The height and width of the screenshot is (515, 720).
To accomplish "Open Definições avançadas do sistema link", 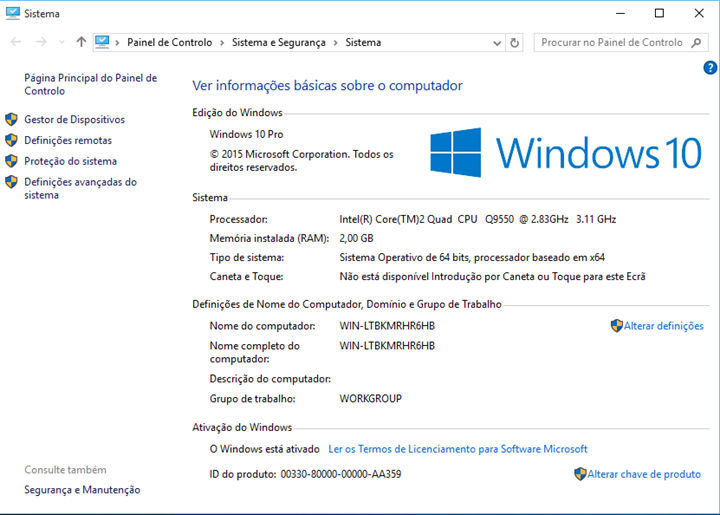I will click(80, 189).
